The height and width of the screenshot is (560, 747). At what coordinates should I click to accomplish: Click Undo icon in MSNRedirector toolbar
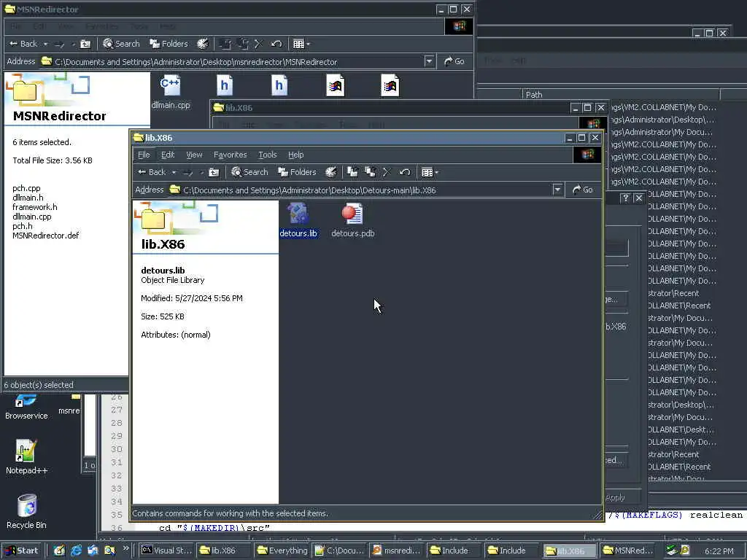coord(276,44)
